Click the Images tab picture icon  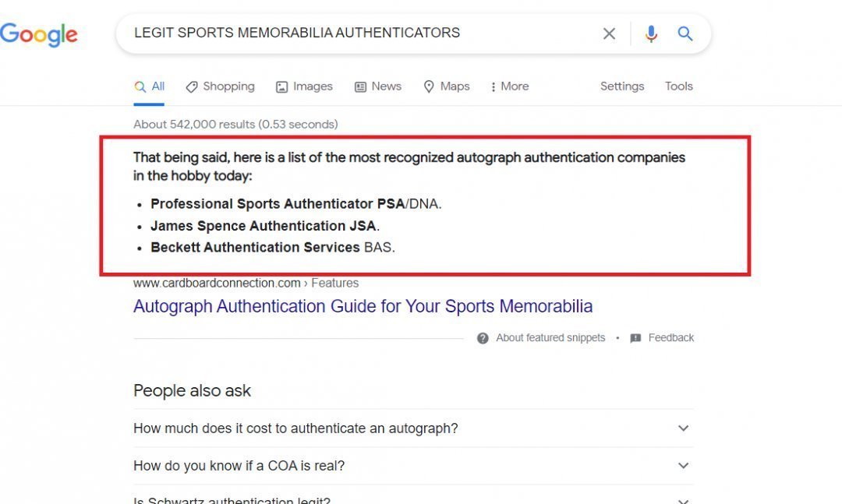click(x=282, y=87)
